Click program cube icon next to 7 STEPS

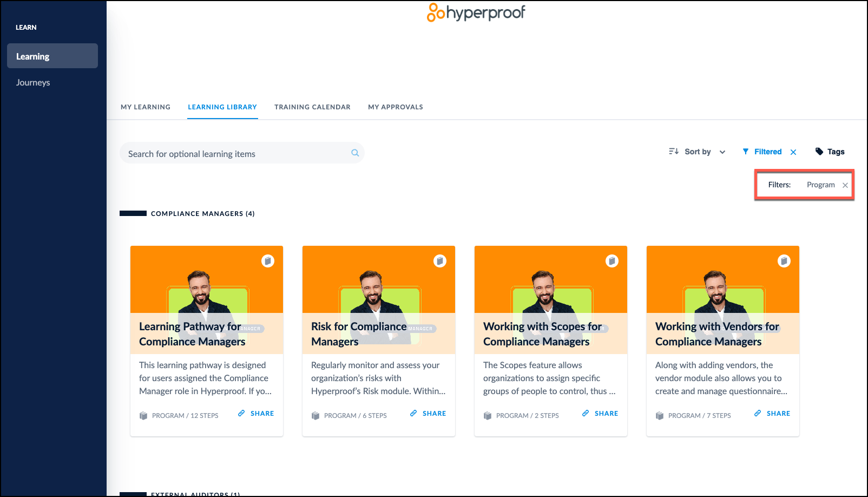click(660, 416)
